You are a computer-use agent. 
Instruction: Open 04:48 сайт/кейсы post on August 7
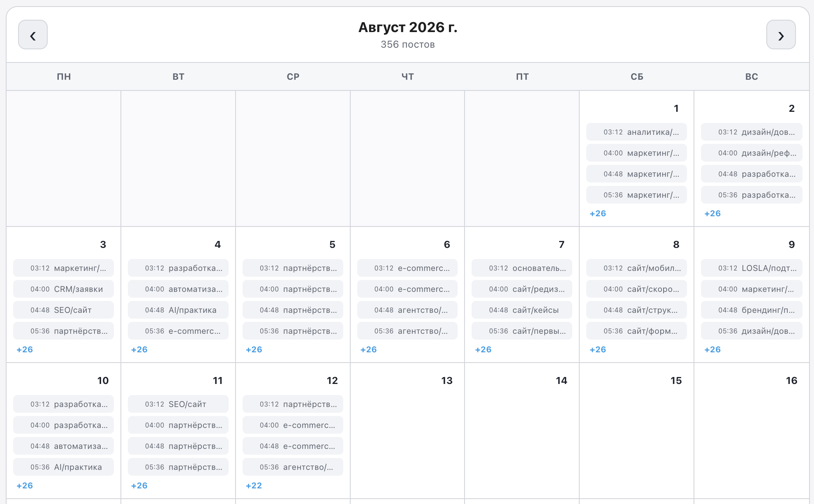point(522,310)
